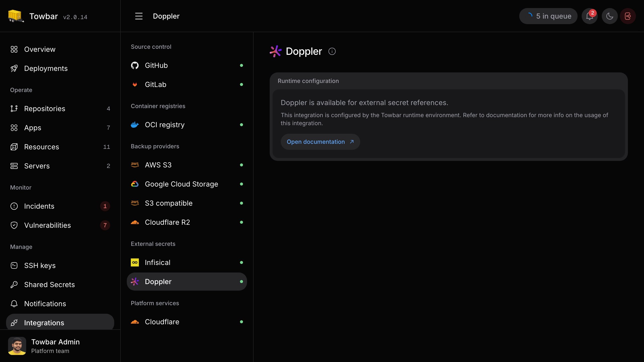Click the GitLab fox icon

click(x=135, y=84)
